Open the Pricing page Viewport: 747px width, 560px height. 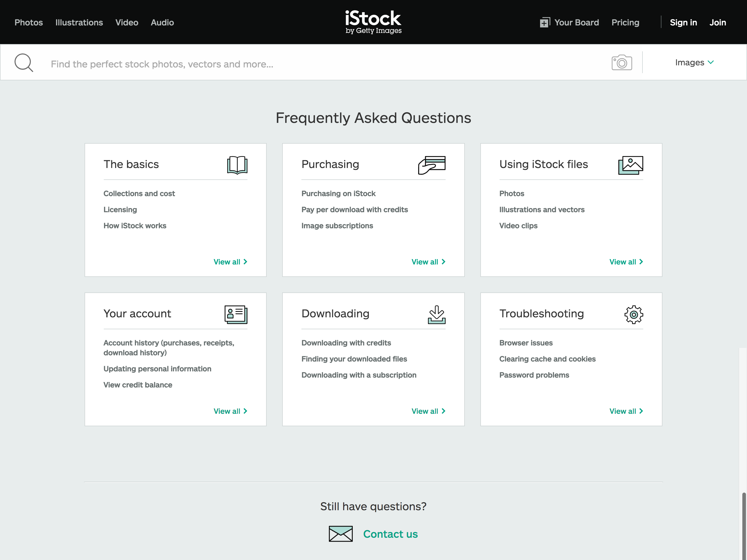(625, 23)
